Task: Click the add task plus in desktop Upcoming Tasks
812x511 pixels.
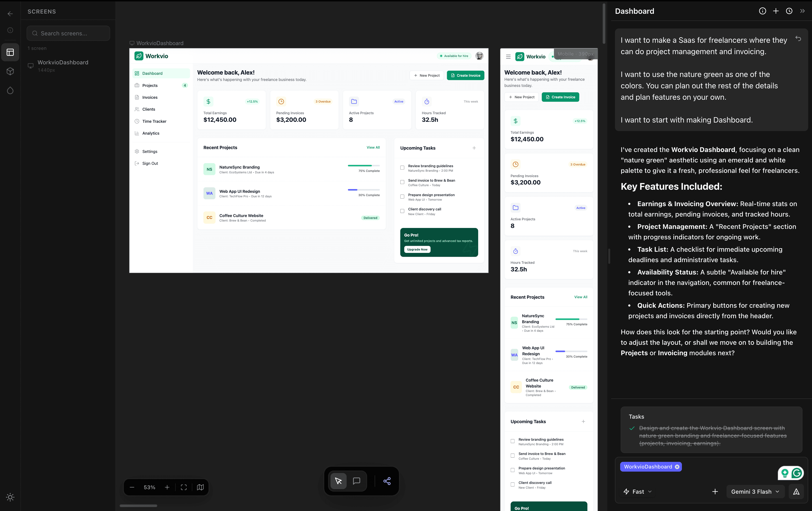Action: pyautogui.click(x=474, y=148)
